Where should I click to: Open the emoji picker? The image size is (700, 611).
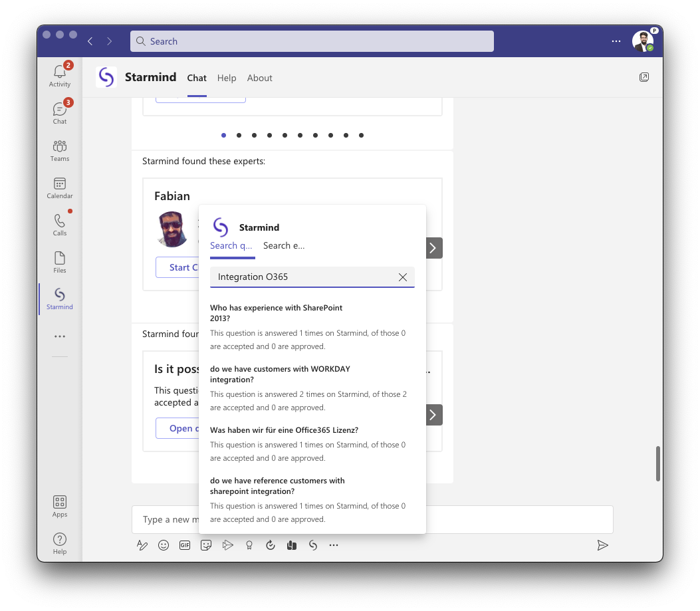pos(164,545)
